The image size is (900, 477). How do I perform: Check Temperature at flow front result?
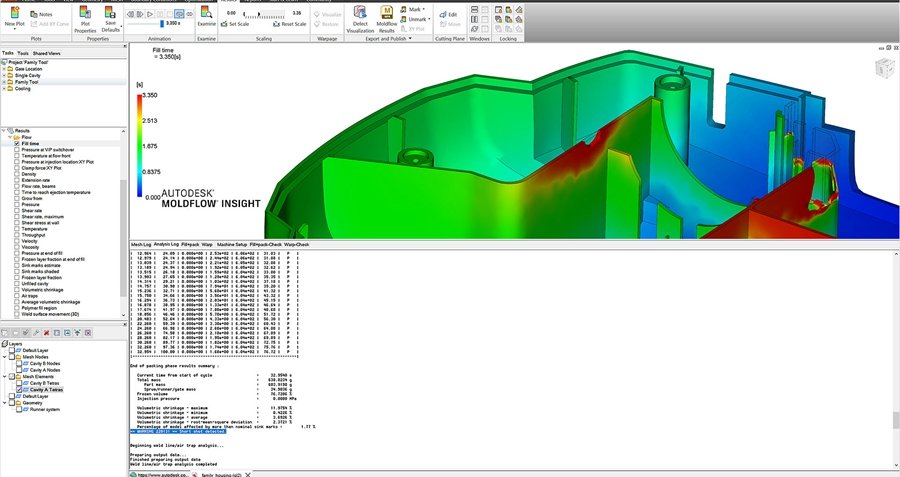[x=17, y=156]
